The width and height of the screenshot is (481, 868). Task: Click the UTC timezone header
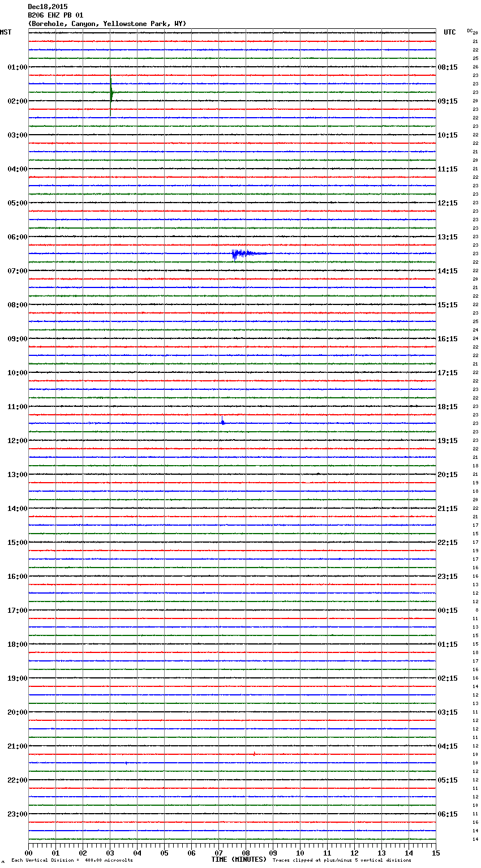(x=450, y=32)
